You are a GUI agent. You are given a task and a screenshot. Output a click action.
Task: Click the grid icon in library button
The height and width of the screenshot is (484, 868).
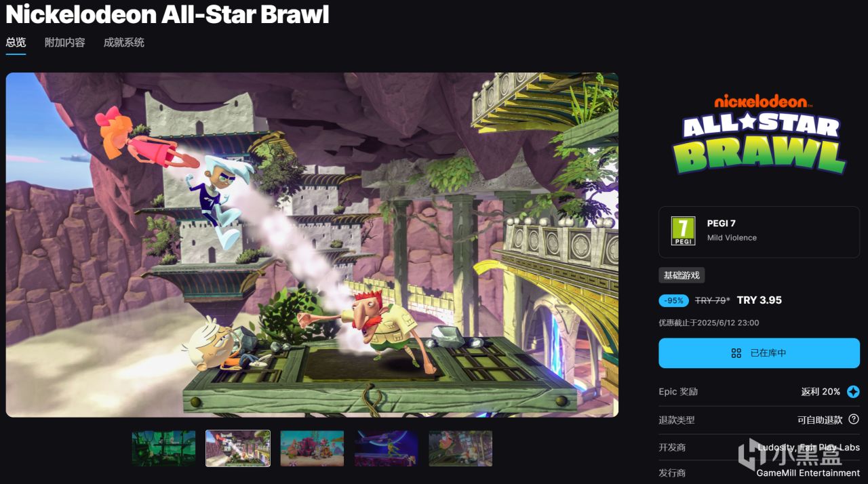736,353
